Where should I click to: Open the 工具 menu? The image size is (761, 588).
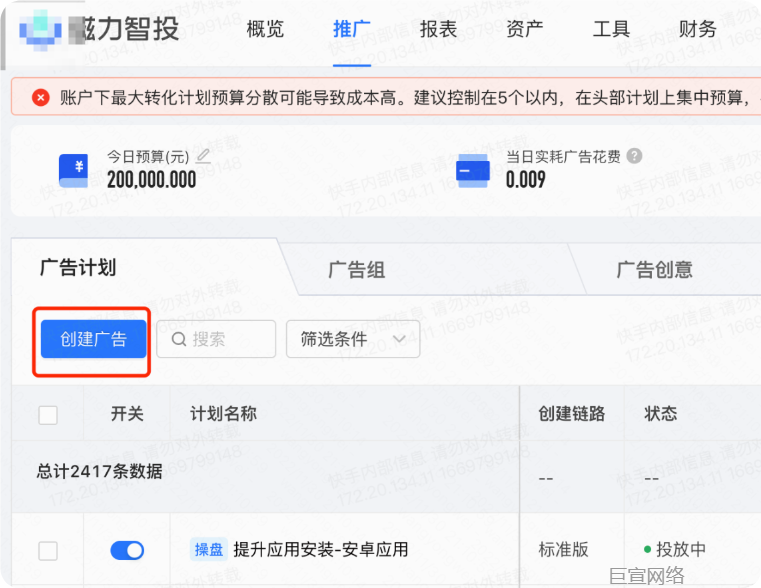[x=612, y=29]
